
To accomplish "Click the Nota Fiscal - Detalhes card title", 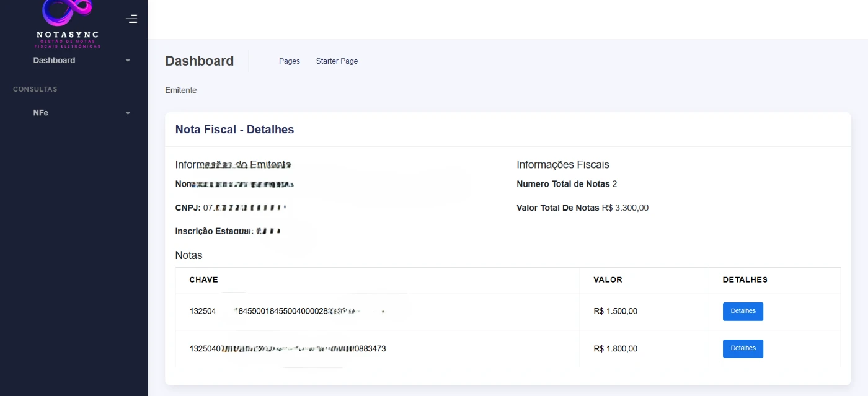I will (234, 130).
